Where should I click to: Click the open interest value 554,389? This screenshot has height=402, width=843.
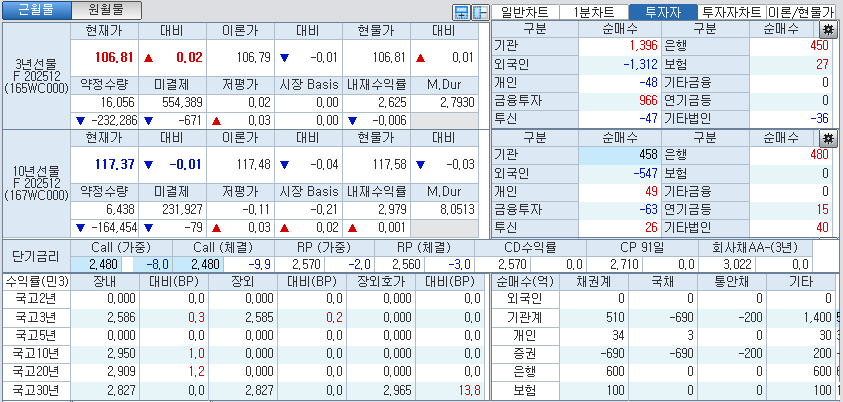coord(184,102)
